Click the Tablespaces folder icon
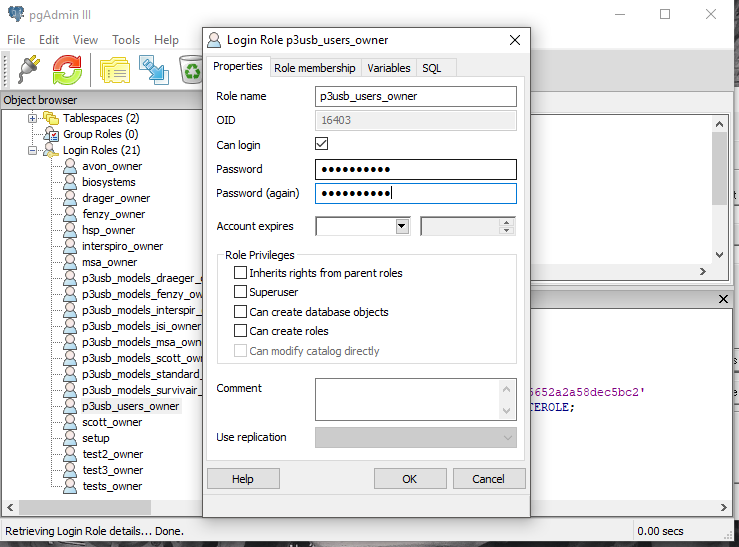Viewport: 739px width, 547px height. click(50, 118)
